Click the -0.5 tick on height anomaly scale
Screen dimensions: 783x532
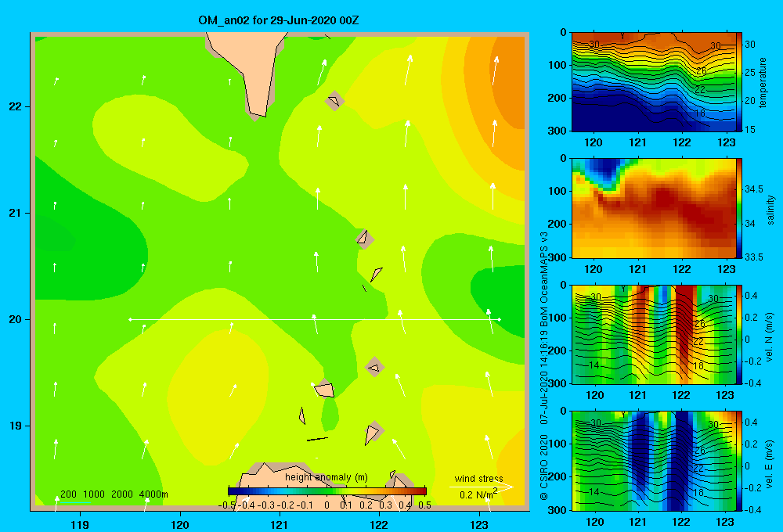point(226,505)
